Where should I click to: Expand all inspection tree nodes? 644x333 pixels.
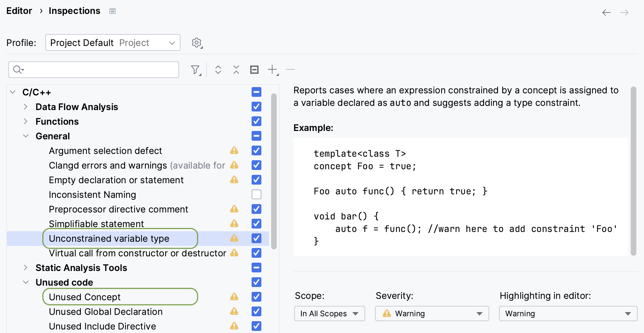(218, 70)
